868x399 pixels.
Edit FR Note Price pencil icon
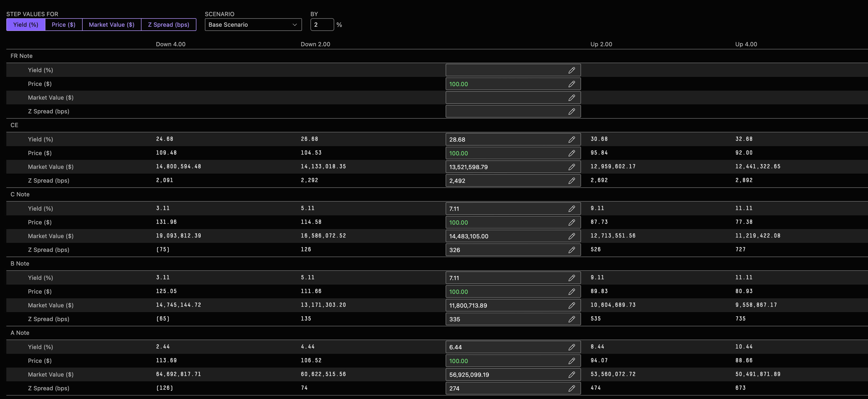572,84
